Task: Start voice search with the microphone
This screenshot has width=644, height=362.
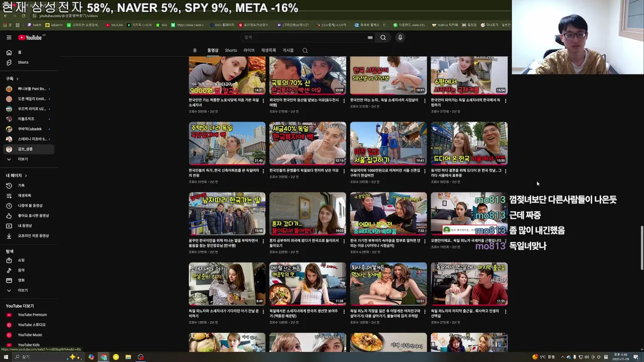Action: coord(400,37)
